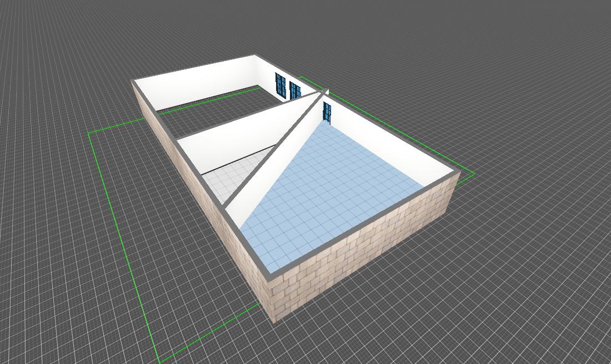The height and width of the screenshot is (364, 611).
Task: Select the second window of the back-wall pair
Action: 295,91
